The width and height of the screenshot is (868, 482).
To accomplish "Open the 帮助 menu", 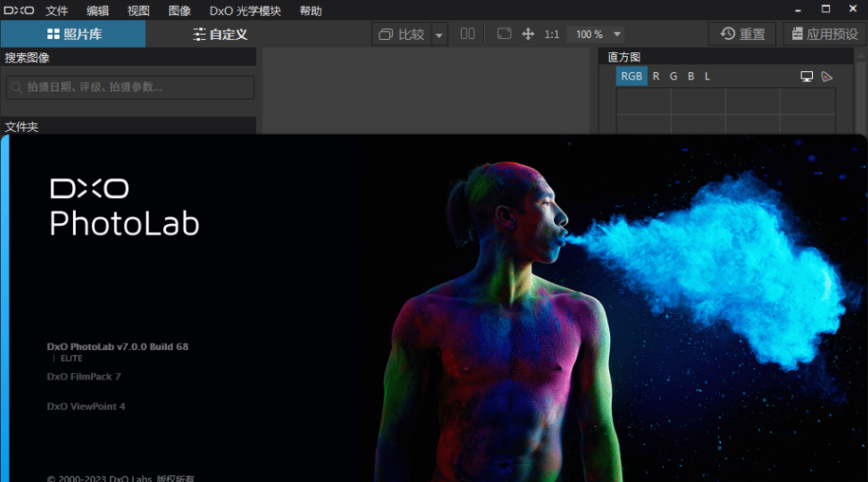I will [310, 10].
